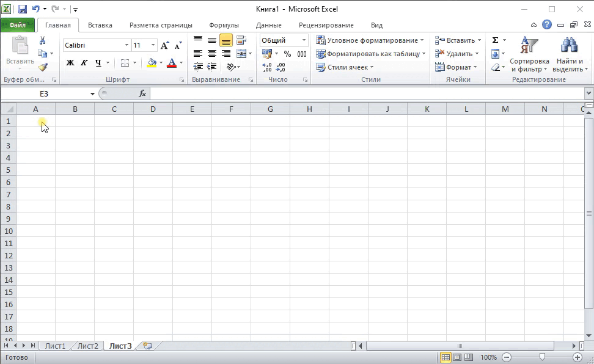Toggle Underline Ч formatting
This screenshot has width=594, height=364.
tap(98, 63)
